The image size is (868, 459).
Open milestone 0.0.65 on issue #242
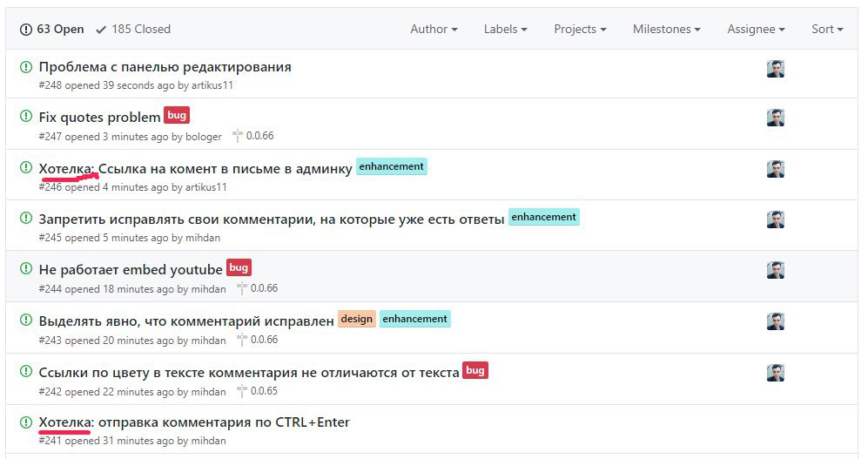[258, 391]
